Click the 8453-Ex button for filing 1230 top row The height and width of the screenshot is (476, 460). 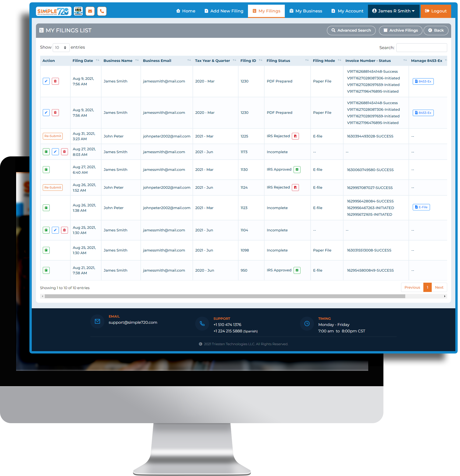(x=423, y=81)
